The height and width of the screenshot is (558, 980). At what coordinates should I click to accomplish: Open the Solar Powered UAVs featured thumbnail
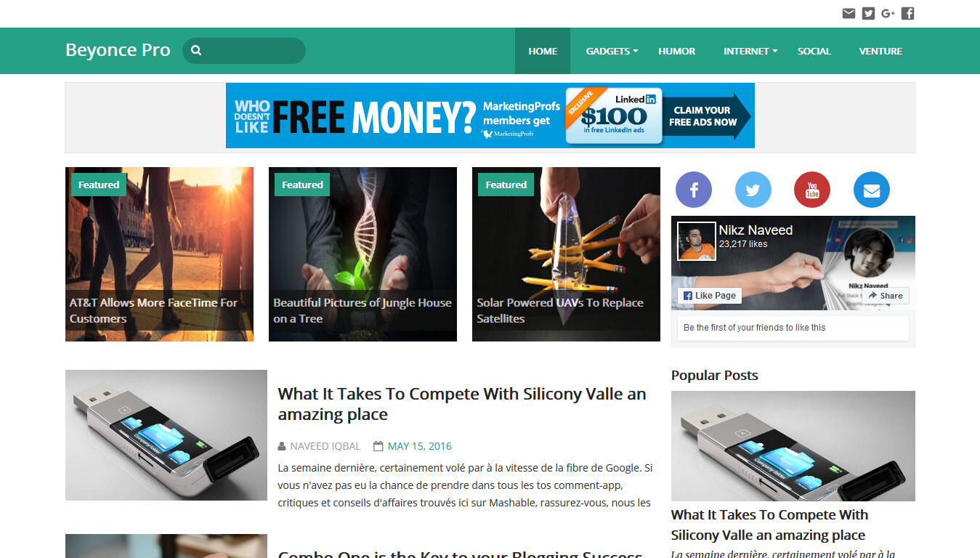click(566, 254)
